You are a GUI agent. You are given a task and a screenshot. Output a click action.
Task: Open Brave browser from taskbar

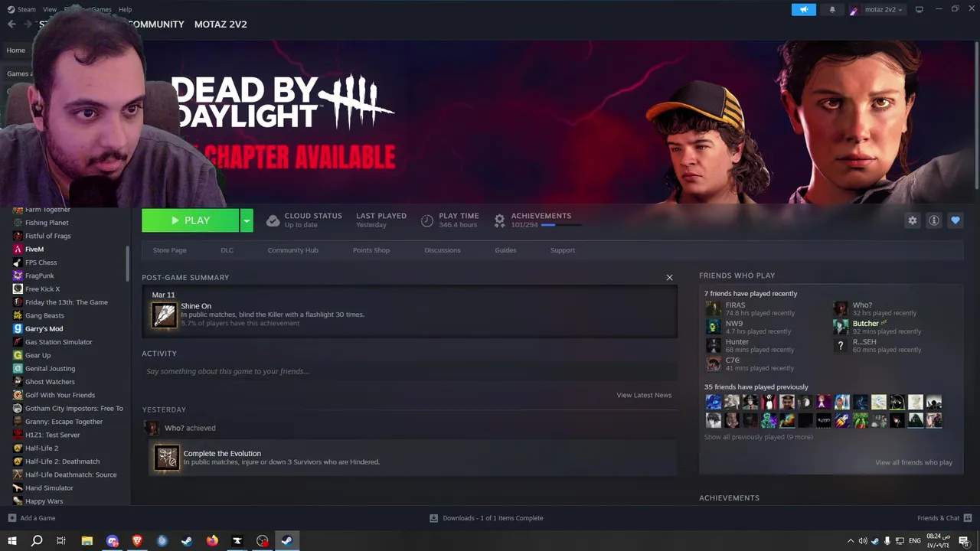tap(137, 541)
